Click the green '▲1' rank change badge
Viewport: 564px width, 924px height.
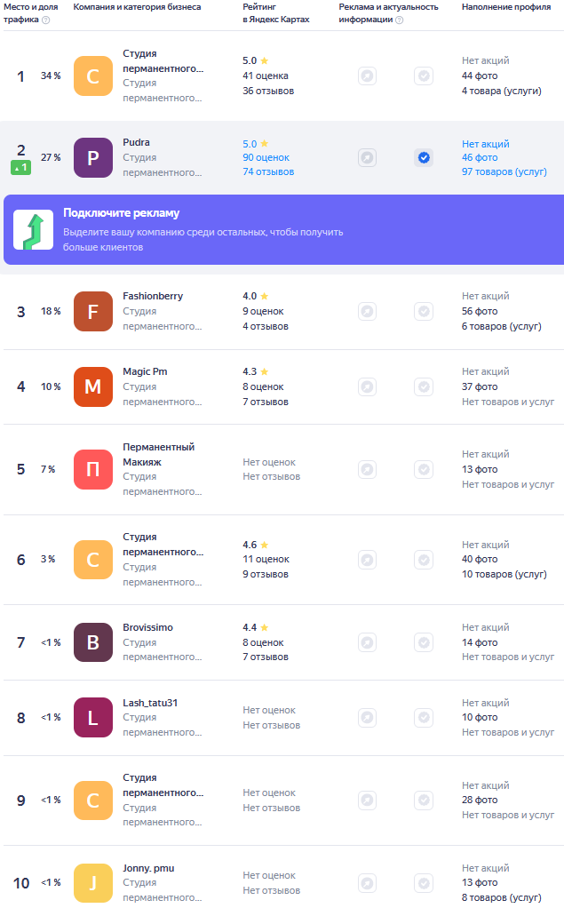point(20,167)
